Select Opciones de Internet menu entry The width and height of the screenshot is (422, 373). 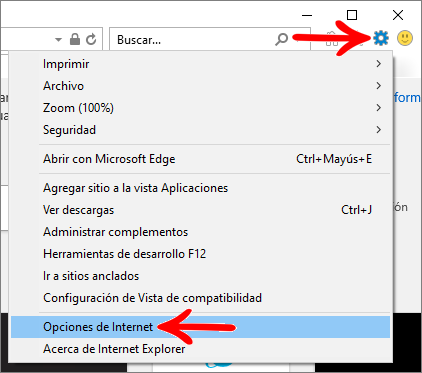200,327
